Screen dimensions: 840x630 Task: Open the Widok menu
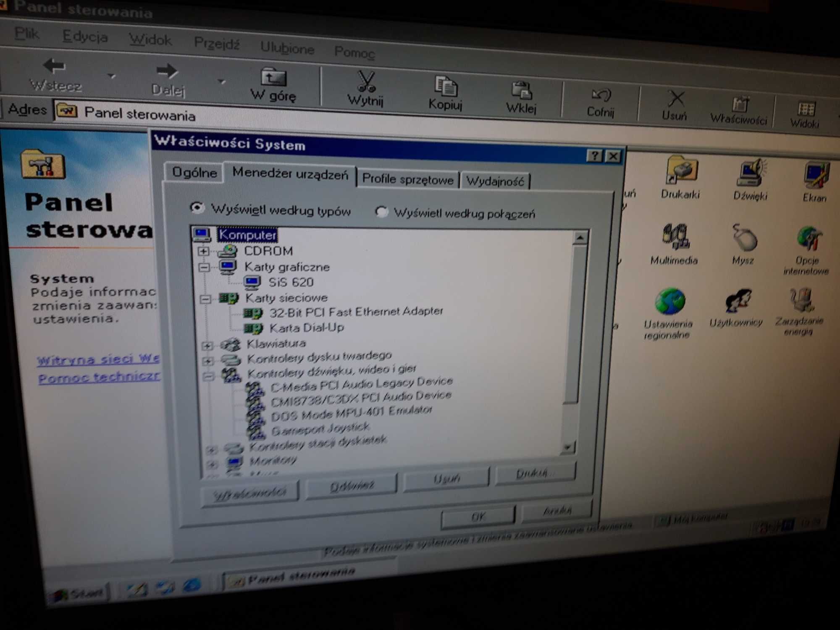(x=150, y=40)
